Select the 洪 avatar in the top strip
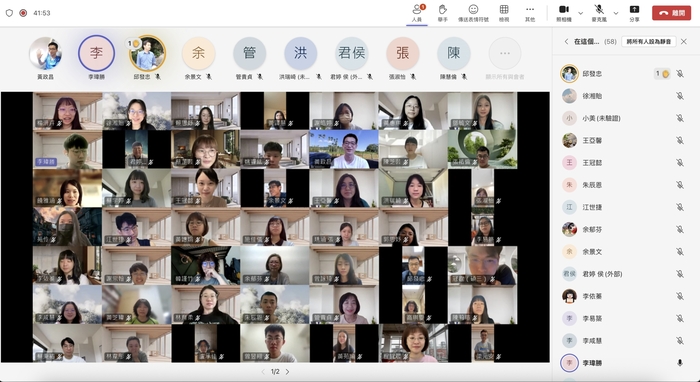This screenshot has height=382, width=700. [x=300, y=54]
